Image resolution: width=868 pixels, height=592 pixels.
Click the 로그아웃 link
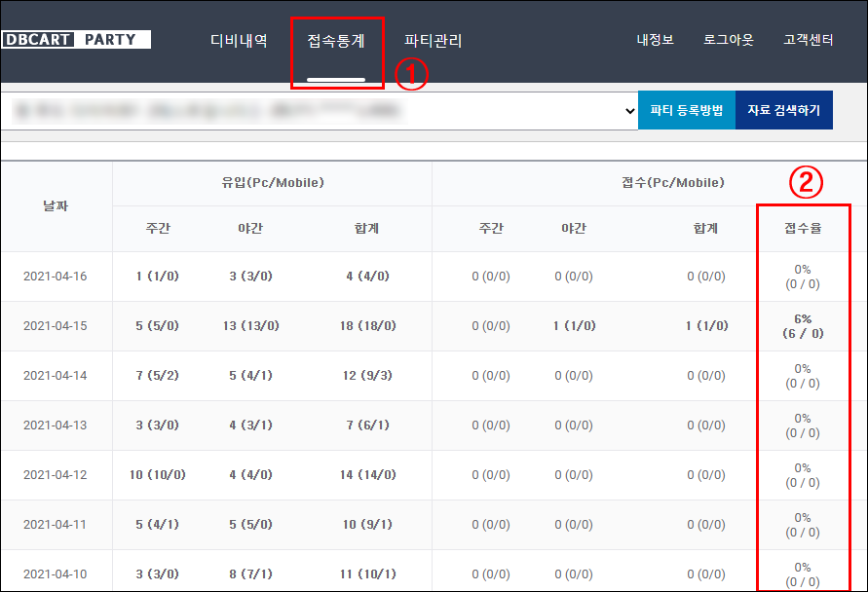pos(728,41)
